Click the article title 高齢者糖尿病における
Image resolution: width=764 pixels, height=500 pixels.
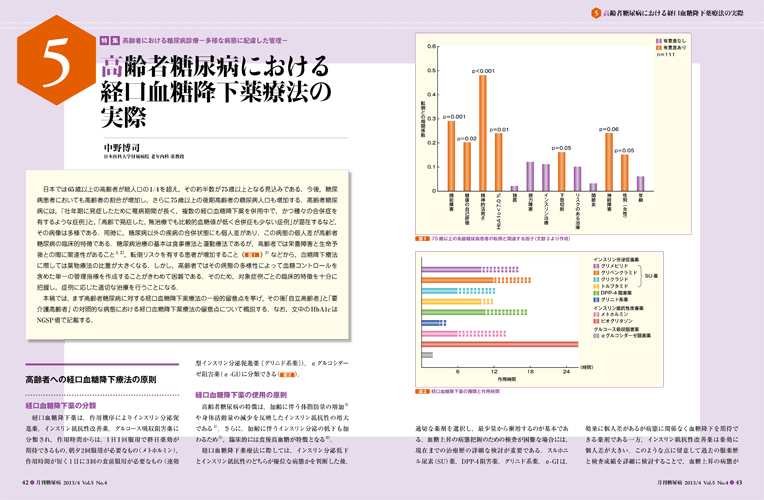coord(215,67)
